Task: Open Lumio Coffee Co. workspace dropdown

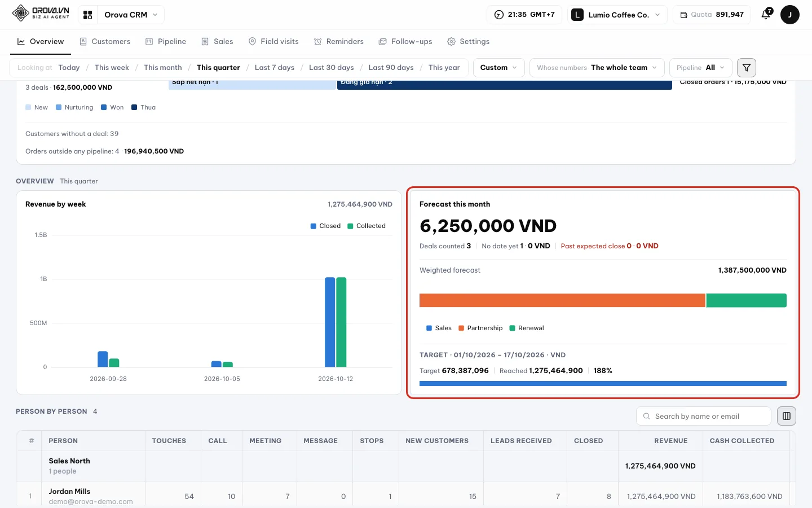Action: [x=617, y=15]
